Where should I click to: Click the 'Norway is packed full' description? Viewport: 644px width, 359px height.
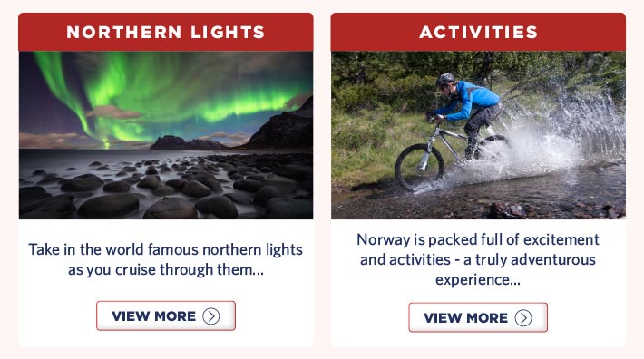pos(478,259)
